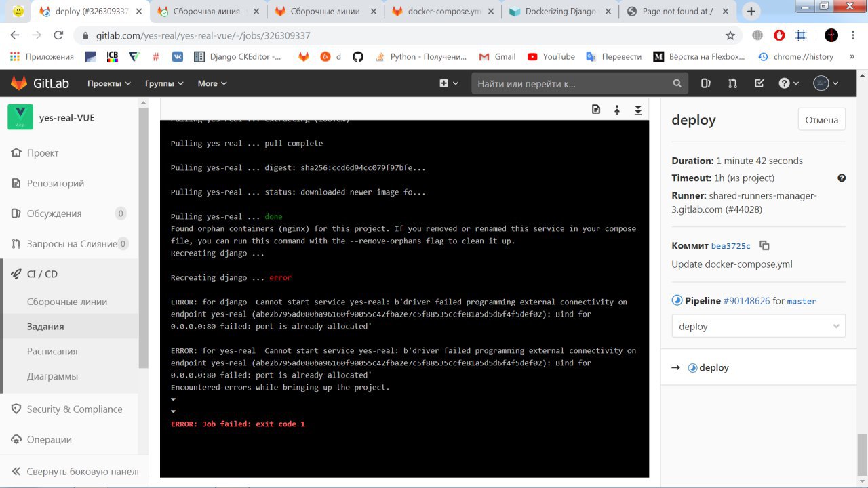Image resolution: width=868 pixels, height=488 pixels.
Task: Open the Обсуждения sidebar section
Action: 54,213
